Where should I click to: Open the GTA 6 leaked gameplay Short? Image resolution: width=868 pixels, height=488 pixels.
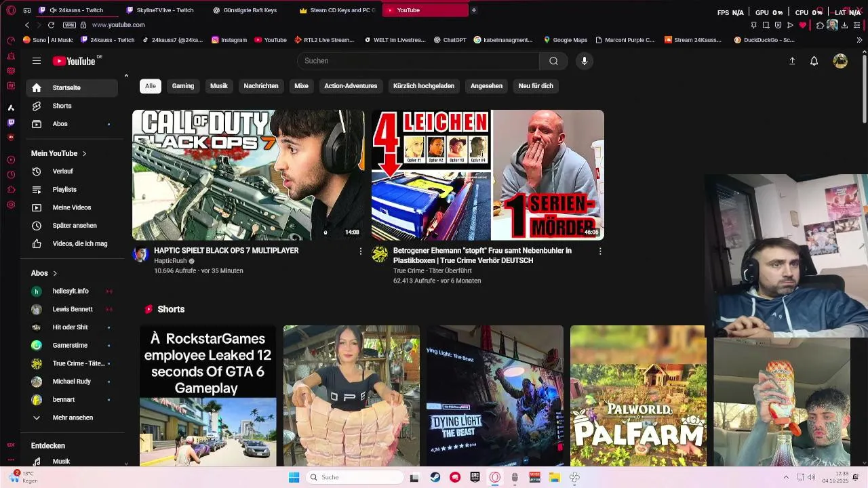[208, 396]
